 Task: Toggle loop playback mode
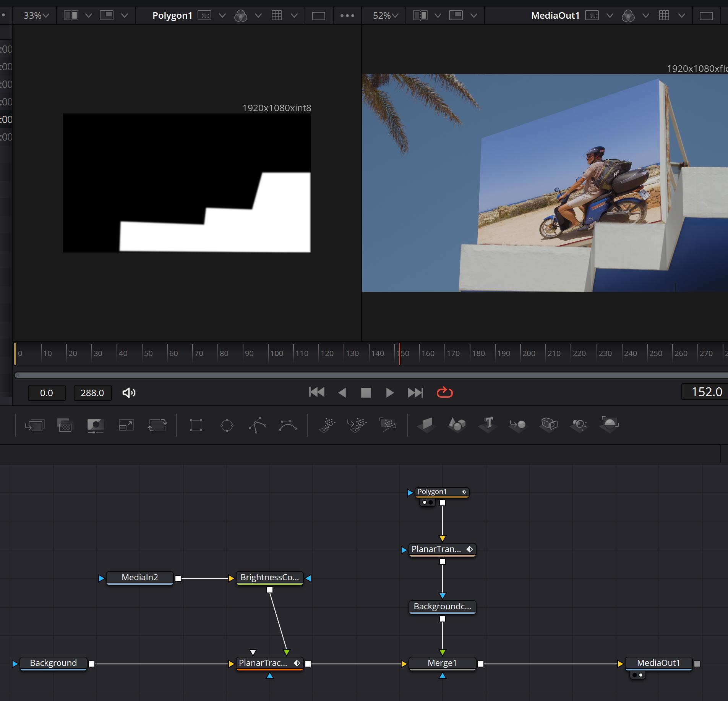(444, 392)
